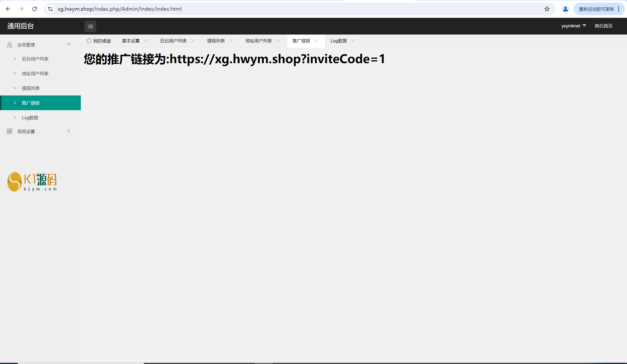627x364 pixels.
Task: Bookmark page with the star icon
Action: pos(547,9)
